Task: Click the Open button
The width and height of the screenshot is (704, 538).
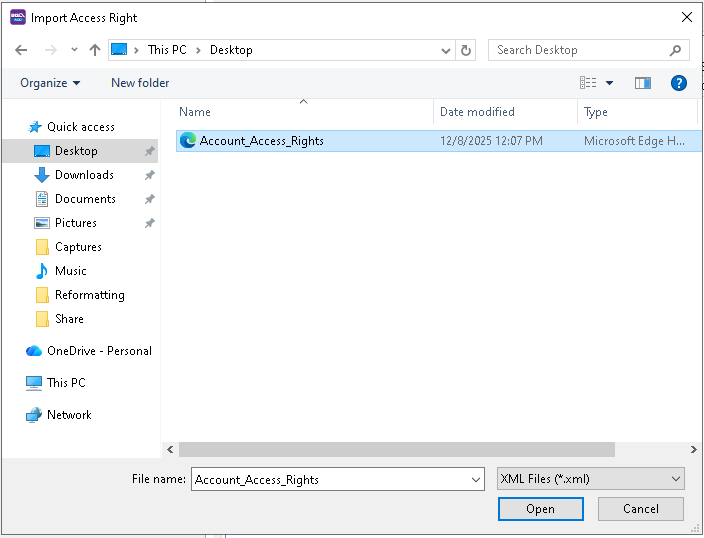Action: [x=540, y=509]
